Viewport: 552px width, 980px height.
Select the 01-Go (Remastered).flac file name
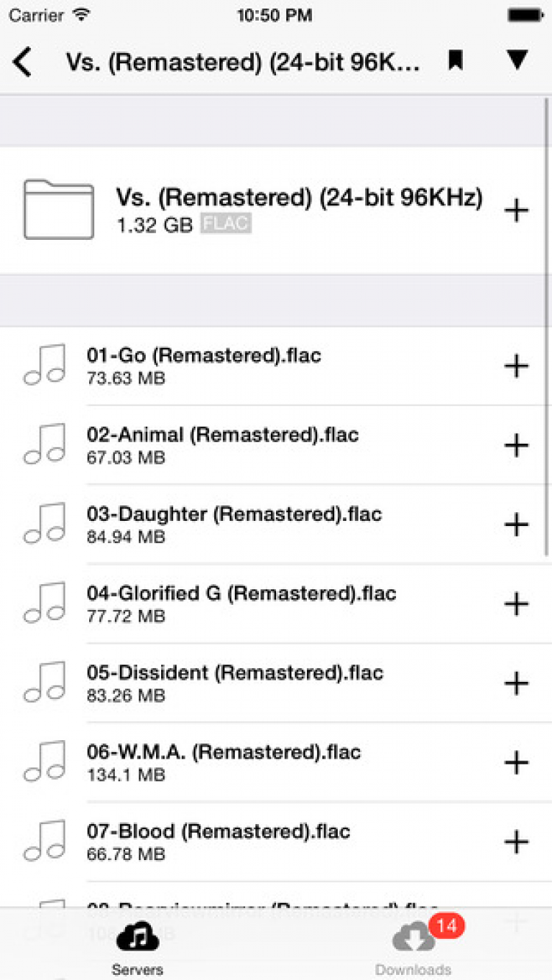[204, 355]
